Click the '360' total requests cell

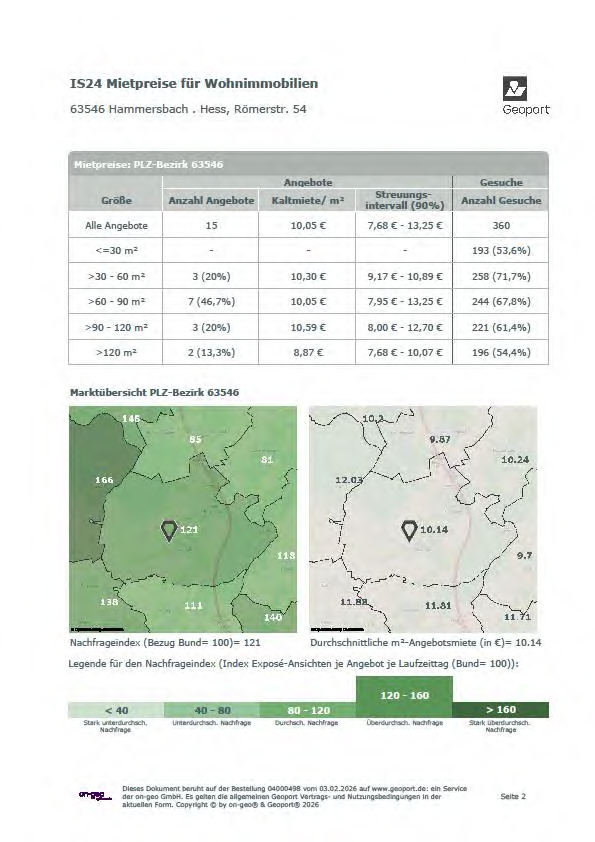pyautogui.click(x=501, y=226)
